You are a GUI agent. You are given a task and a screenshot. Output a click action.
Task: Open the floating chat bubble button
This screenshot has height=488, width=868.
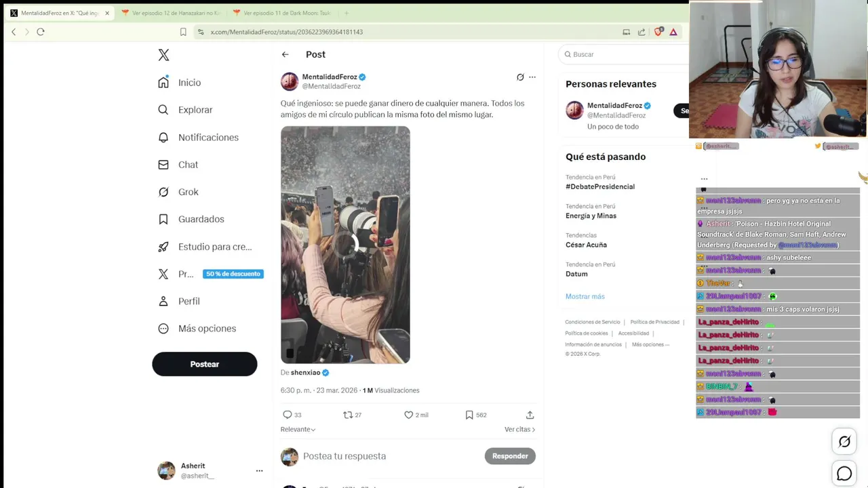click(844, 474)
